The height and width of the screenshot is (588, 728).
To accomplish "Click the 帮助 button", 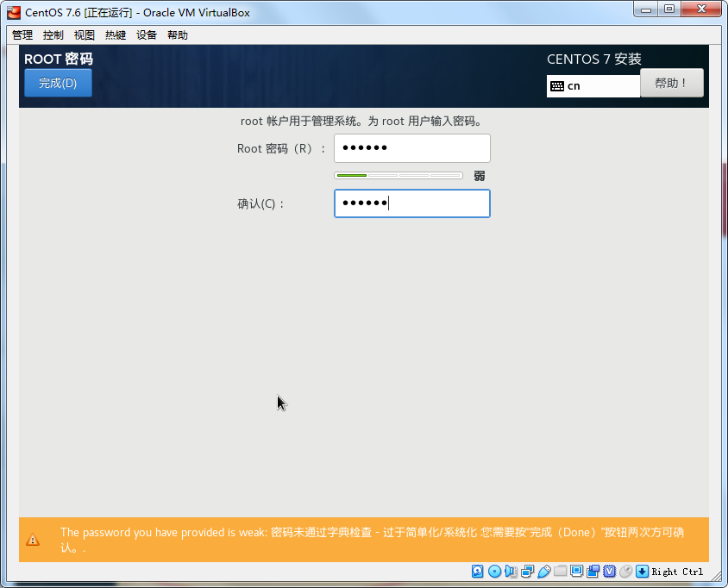I will click(x=672, y=82).
